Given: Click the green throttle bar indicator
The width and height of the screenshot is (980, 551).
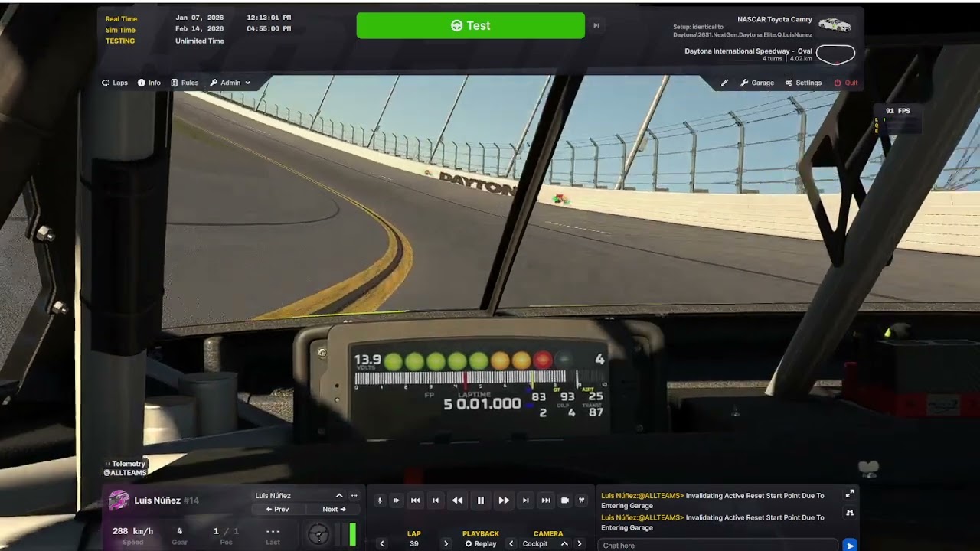Looking at the screenshot, I should click(353, 534).
